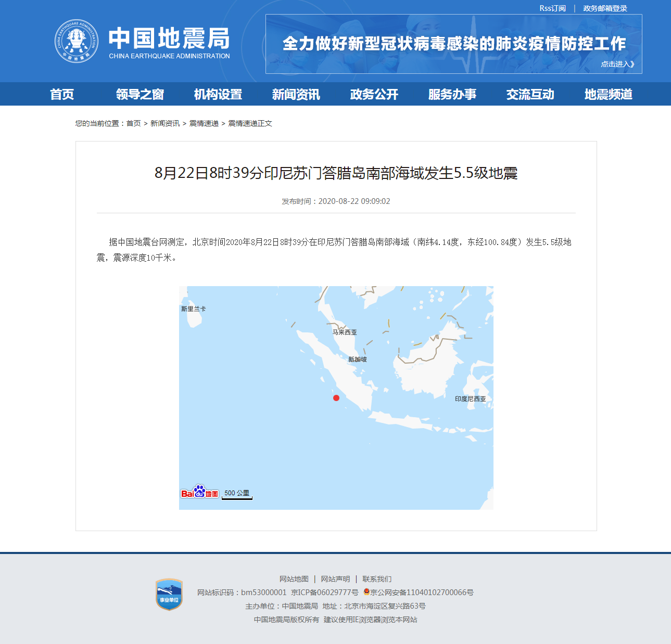Go to the 地震频道 navigation item
Screen dimensions: 671x644
(x=609, y=94)
